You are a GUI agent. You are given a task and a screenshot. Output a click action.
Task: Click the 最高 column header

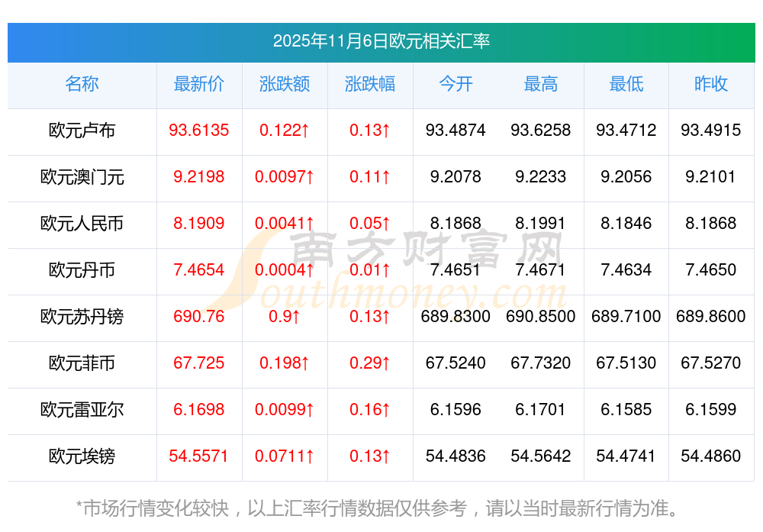tap(541, 84)
